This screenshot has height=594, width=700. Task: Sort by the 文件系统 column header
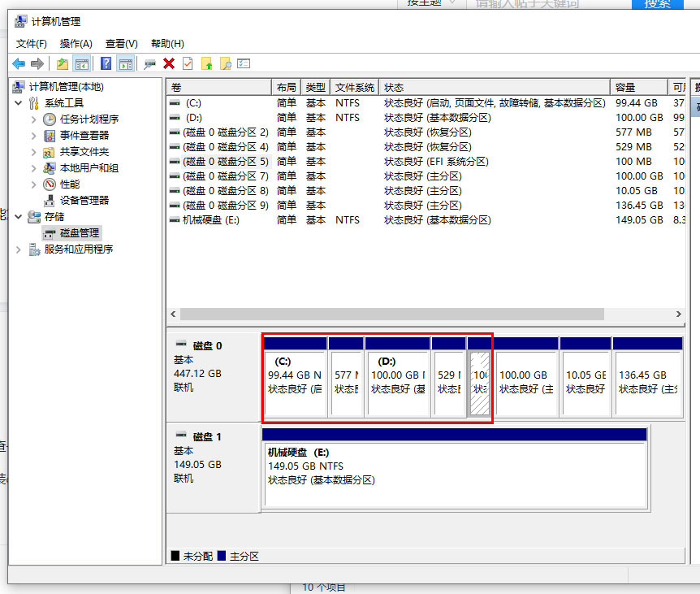click(354, 88)
